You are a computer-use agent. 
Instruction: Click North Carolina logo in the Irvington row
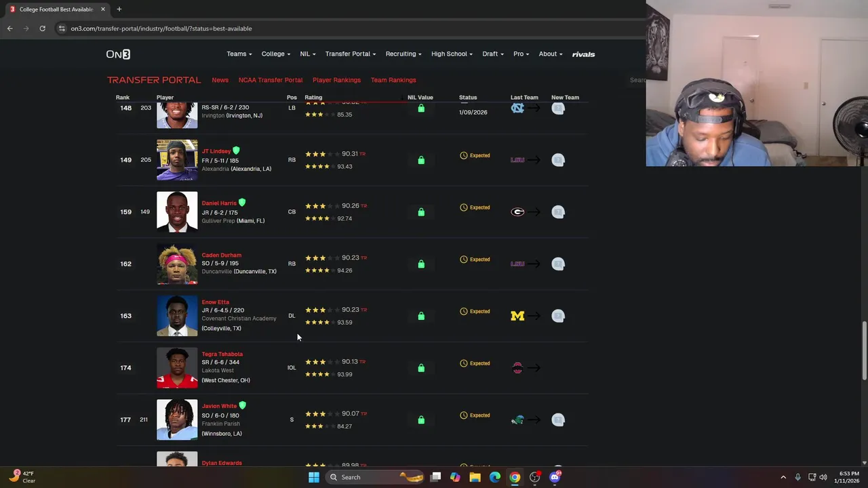pyautogui.click(x=517, y=108)
